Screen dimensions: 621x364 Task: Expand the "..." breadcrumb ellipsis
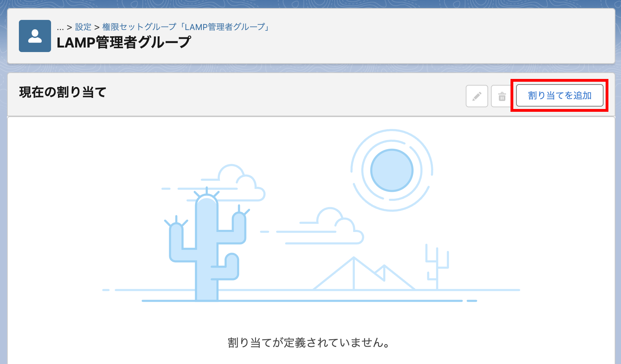[60, 27]
